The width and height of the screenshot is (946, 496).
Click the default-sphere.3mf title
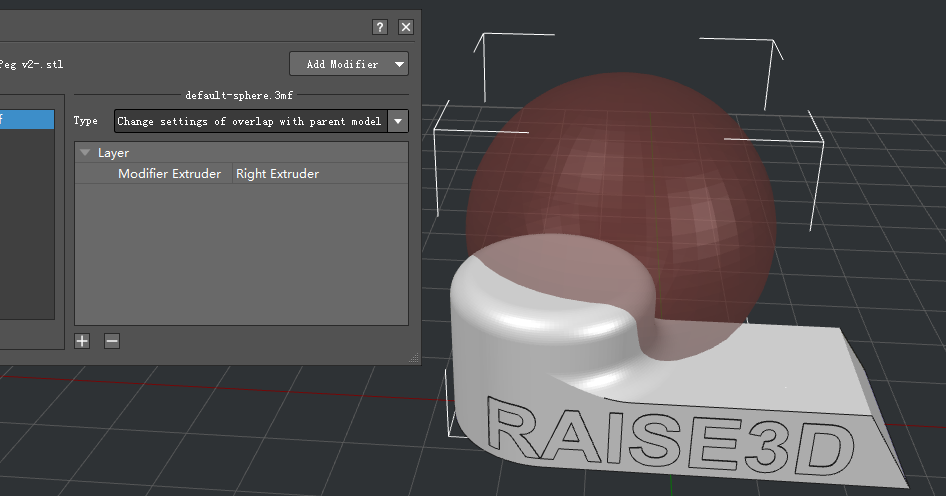point(239,95)
